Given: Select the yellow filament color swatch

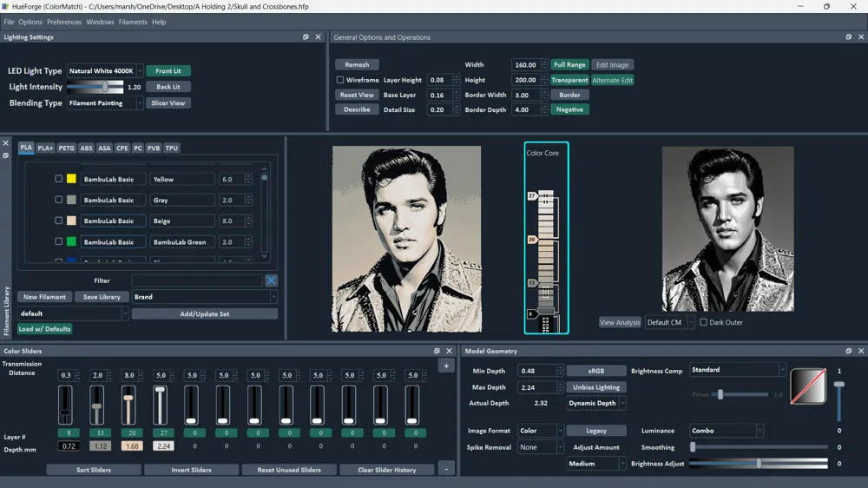Looking at the screenshot, I should point(71,179).
